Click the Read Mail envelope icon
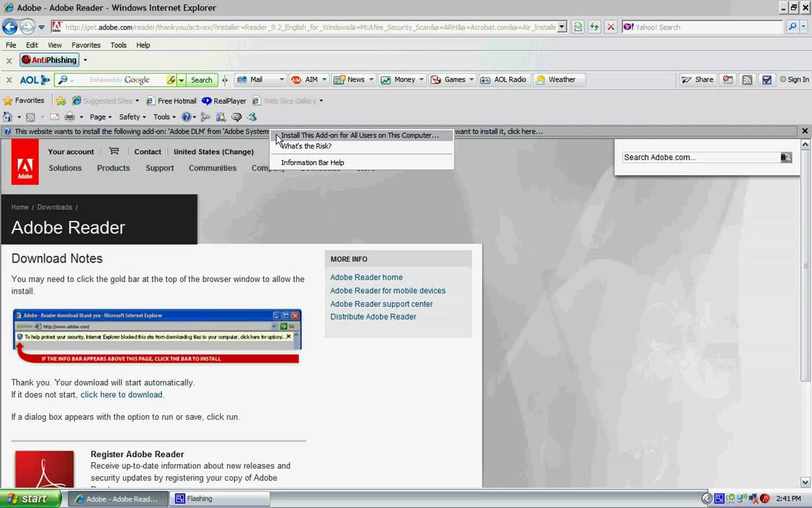Screen dimensions: 812x508 (54, 117)
